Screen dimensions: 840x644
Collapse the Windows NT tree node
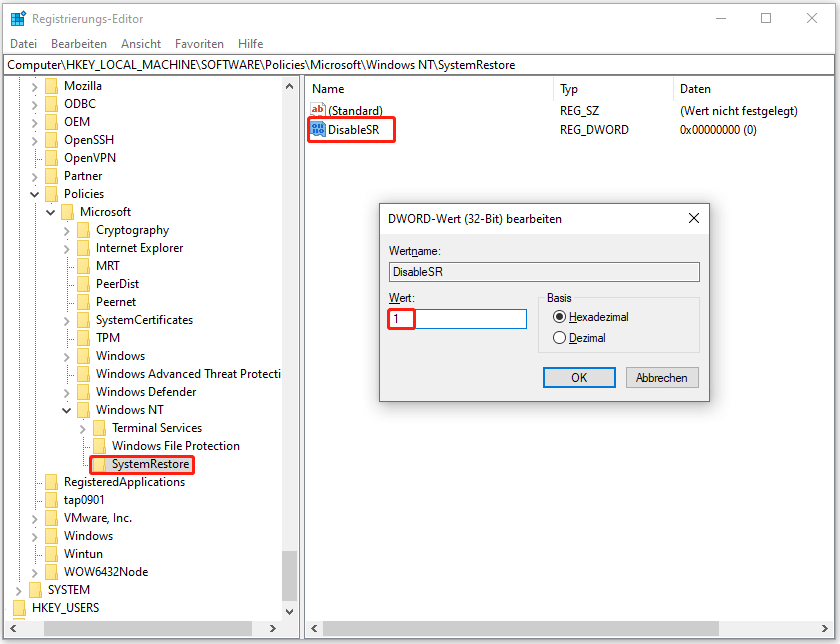[67, 410]
